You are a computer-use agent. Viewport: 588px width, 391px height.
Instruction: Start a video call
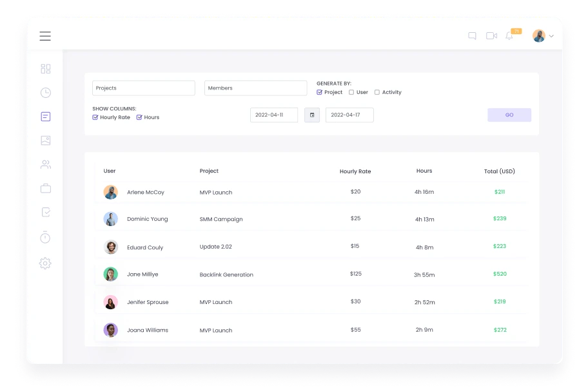(x=491, y=36)
